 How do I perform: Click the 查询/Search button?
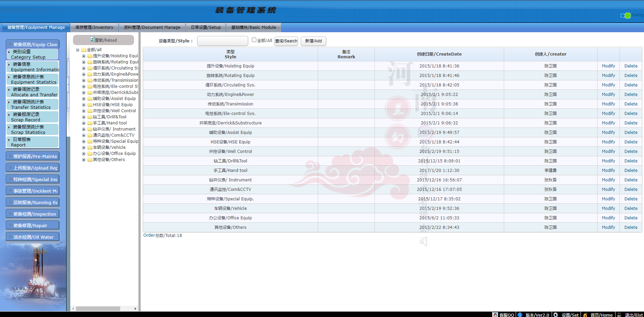click(286, 41)
